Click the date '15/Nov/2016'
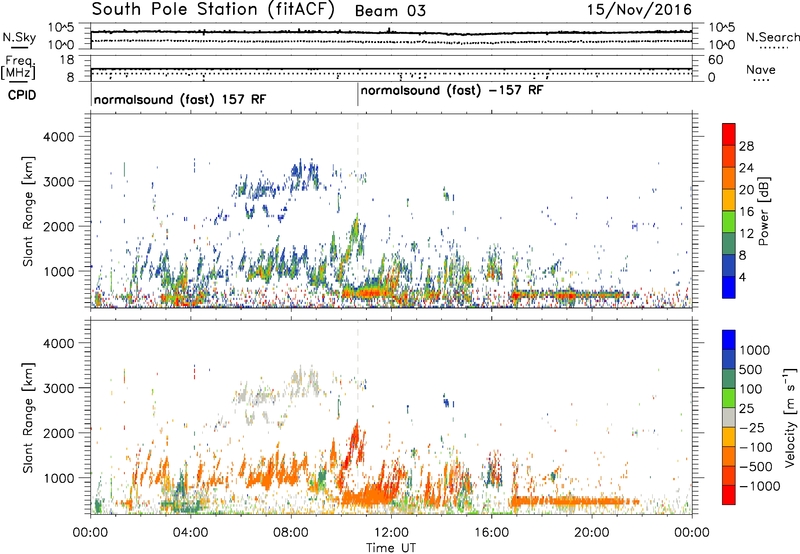The height and width of the screenshot is (554, 800). click(x=639, y=10)
